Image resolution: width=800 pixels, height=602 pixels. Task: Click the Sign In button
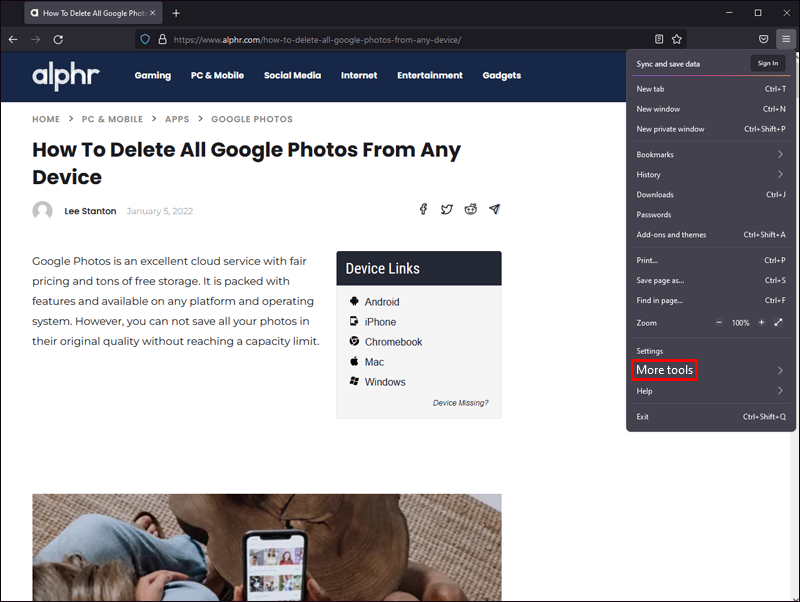point(767,63)
